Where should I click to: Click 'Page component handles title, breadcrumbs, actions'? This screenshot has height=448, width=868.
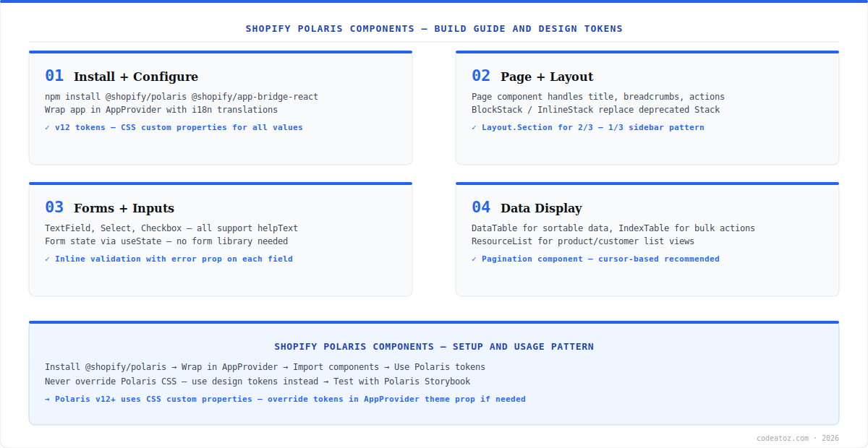598,97
